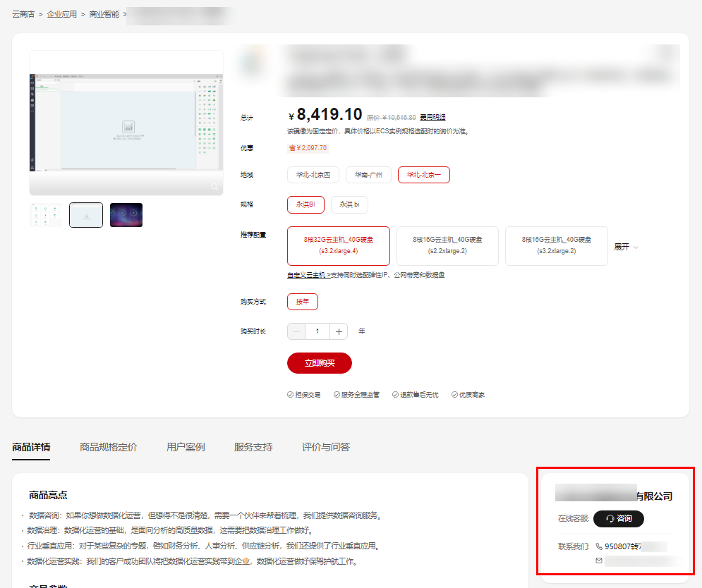Click the 商品亮点 heading
This screenshot has width=702, height=588.
49,495
